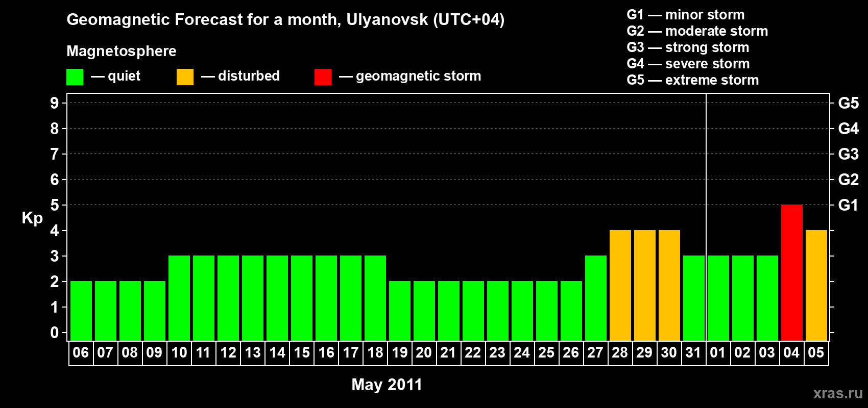The height and width of the screenshot is (408, 868).
Task: Click the disturbed legend label
Action: point(249,76)
